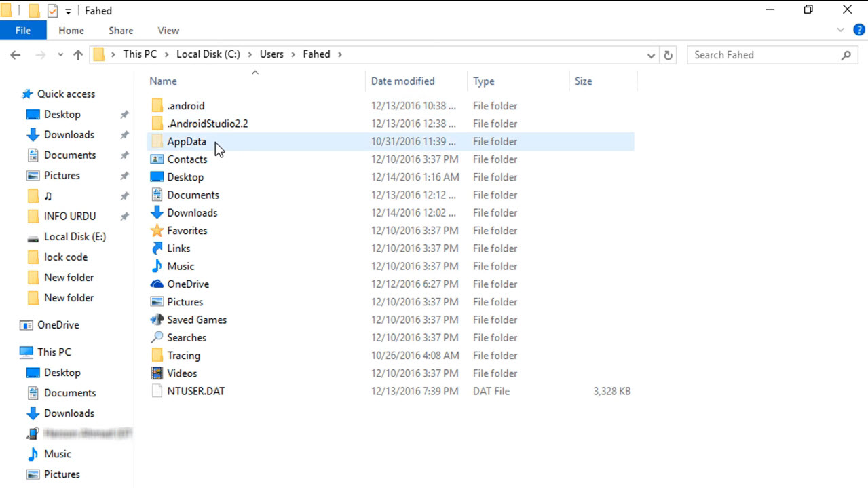Sort by the Date modified column header
This screenshot has width=868, height=488.
402,81
